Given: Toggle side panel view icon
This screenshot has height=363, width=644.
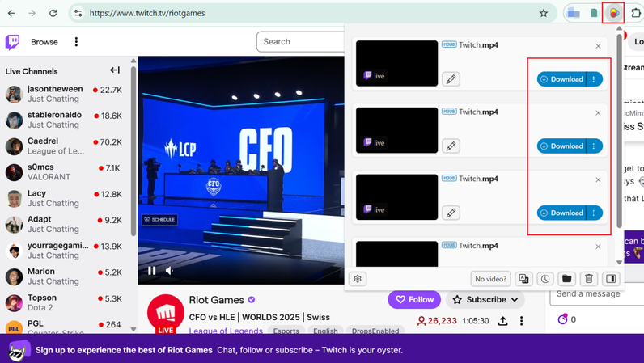Looking at the screenshot, I should (611, 279).
